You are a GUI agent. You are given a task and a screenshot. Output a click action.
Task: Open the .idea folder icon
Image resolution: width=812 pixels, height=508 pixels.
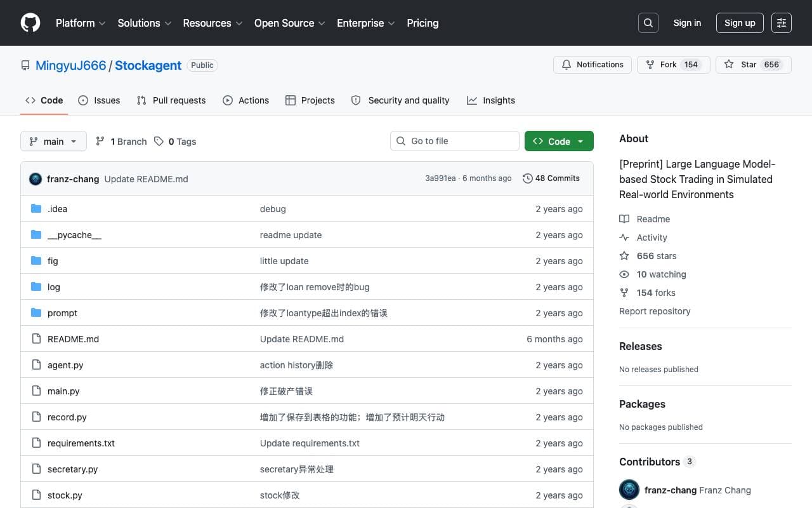36,209
